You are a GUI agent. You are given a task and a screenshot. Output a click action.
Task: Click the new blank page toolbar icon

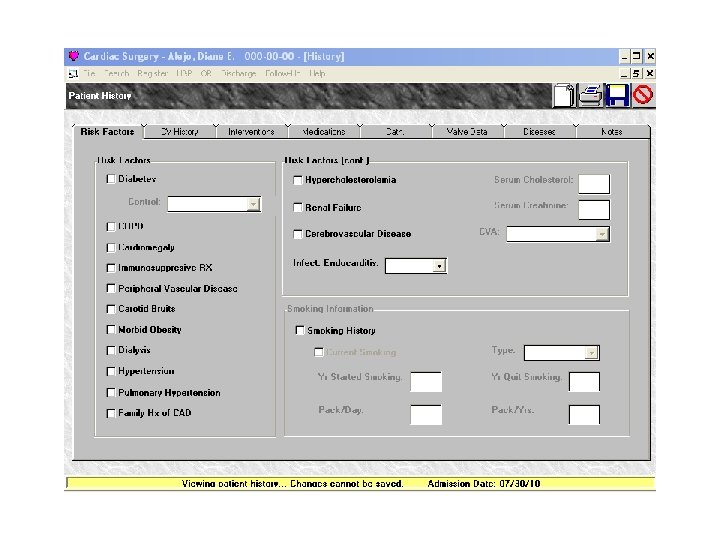click(x=564, y=96)
